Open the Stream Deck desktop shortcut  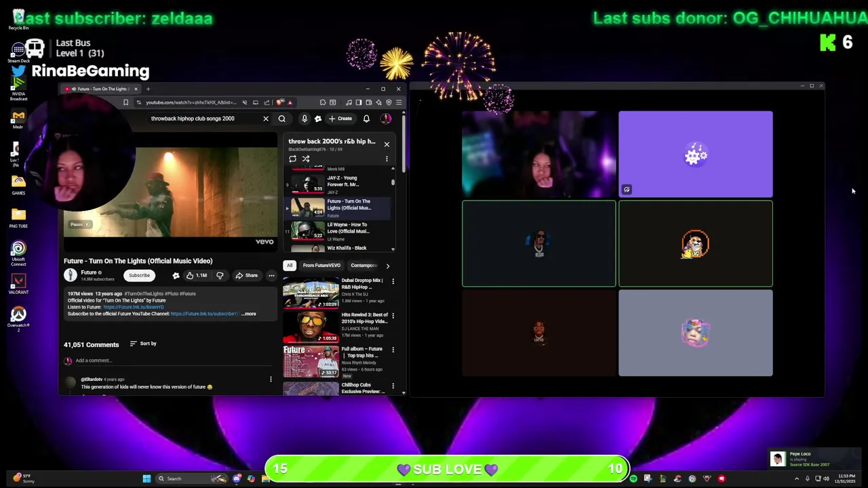point(18,52)
